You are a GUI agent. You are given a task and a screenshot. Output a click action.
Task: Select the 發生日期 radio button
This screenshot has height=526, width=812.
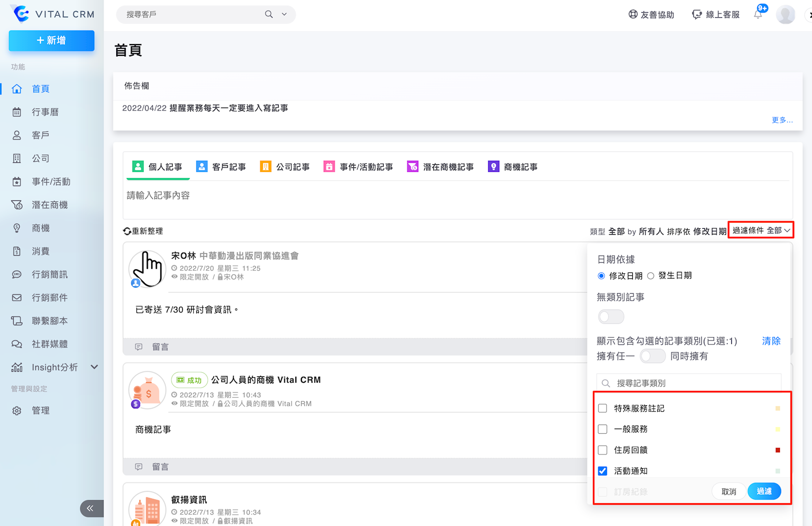651,276
